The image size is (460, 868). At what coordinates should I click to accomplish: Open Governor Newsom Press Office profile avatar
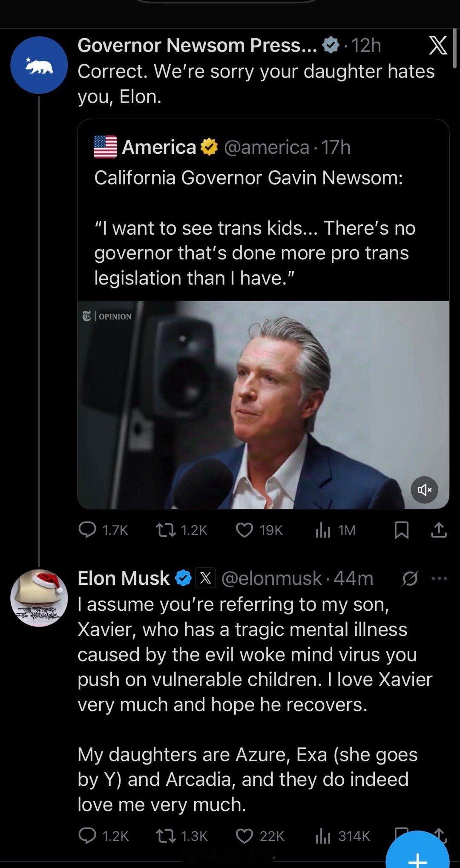(x=39, y=65)
